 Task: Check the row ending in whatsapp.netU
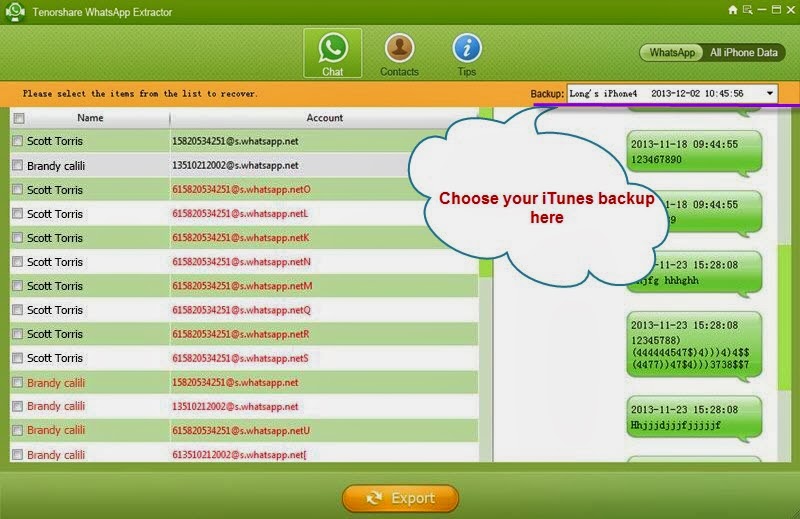pyautogui.click(x=18, y=430)
